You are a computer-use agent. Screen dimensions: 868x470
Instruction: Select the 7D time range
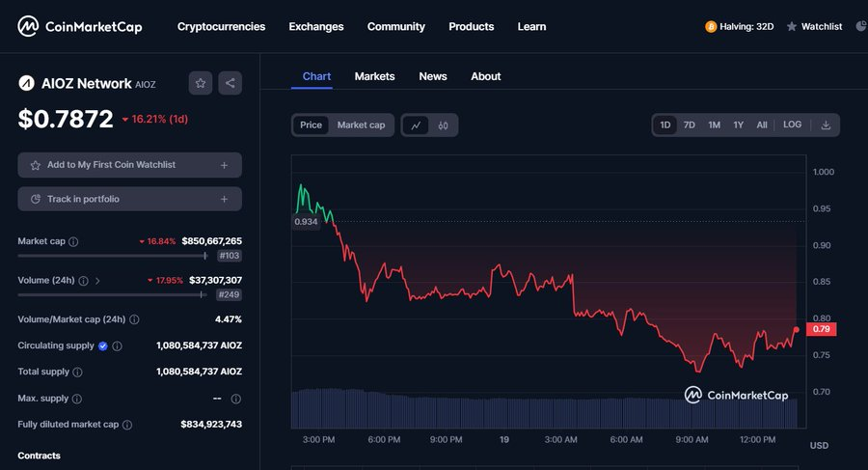(x=689, y=125)
